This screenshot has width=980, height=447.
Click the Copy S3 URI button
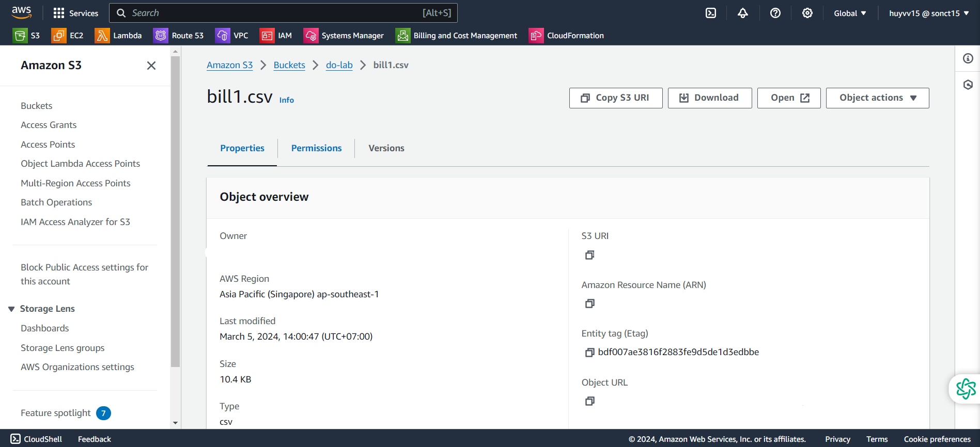coord(616,98)
